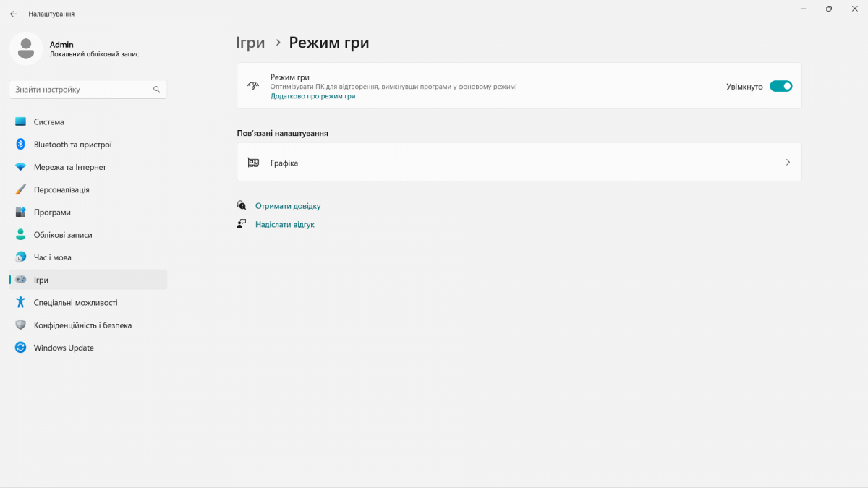Turn off the Режим гри toggle switch
Viewport: 868px width, 488px height.
pos(780,86)
